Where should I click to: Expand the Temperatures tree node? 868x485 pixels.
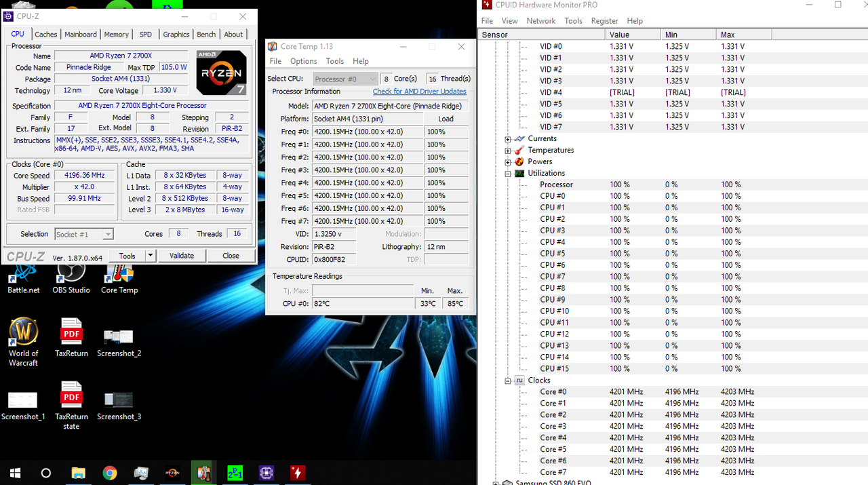point(508,151)
